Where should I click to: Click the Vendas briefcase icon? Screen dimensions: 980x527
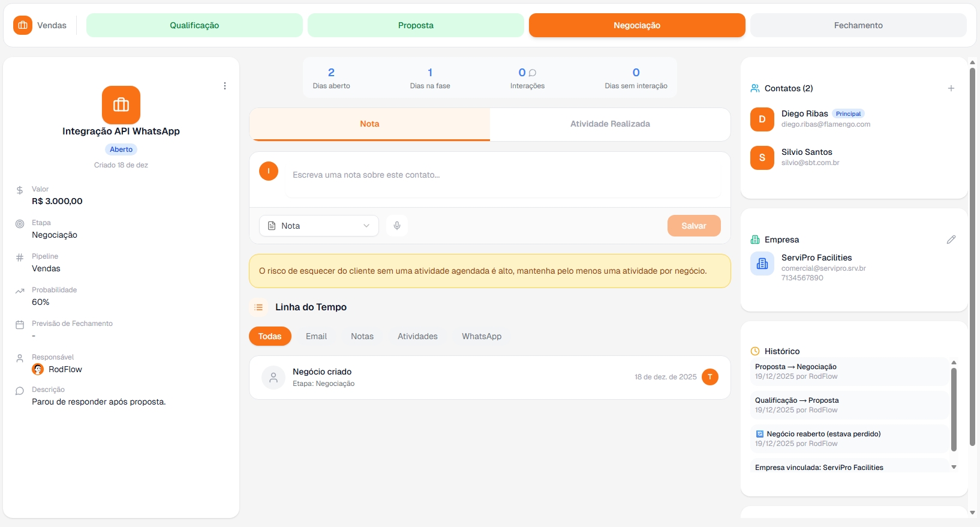(x=23, y=25)
